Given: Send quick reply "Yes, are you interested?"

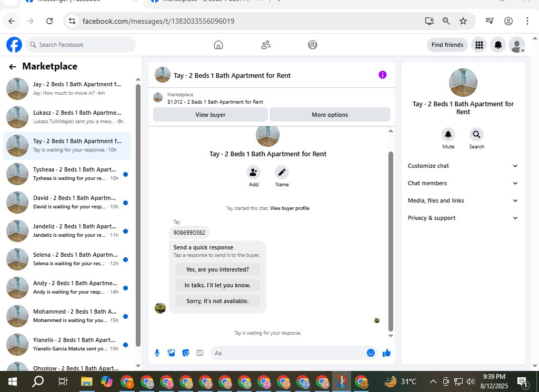Looking at the screenshot, I should [x=217, y=269].
